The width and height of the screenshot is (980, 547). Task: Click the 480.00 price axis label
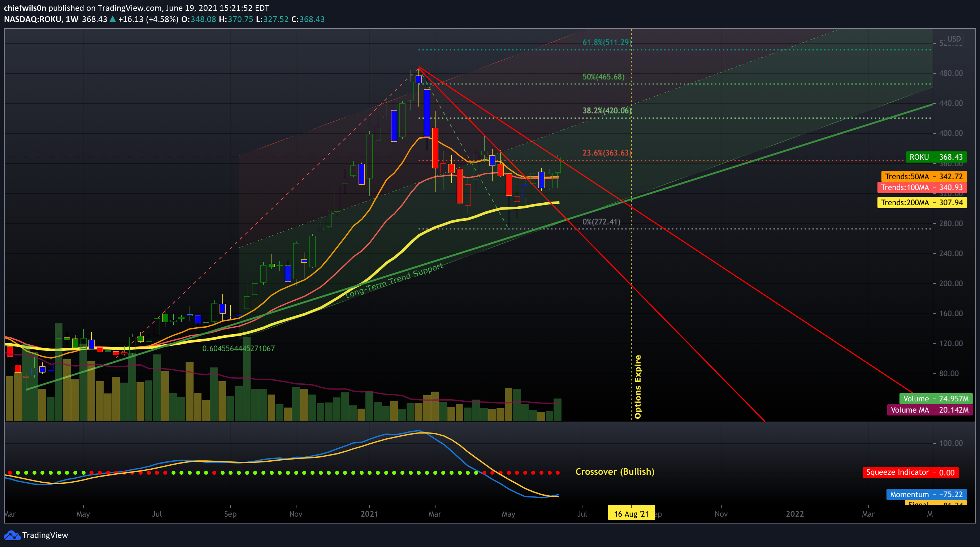[951, 73]
